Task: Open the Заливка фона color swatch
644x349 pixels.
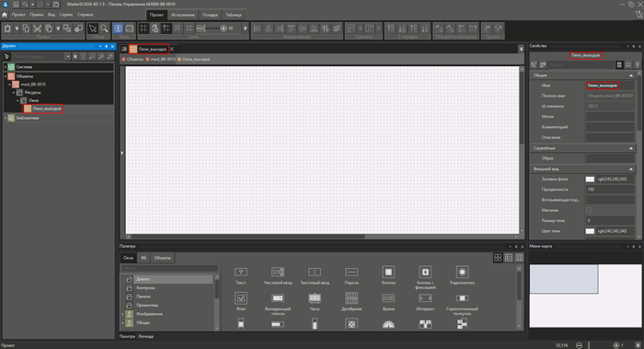Action: [590, 180]
